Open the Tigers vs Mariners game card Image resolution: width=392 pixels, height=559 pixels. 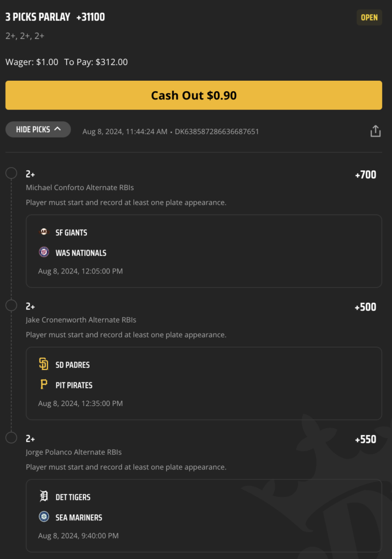click(204, 515)
